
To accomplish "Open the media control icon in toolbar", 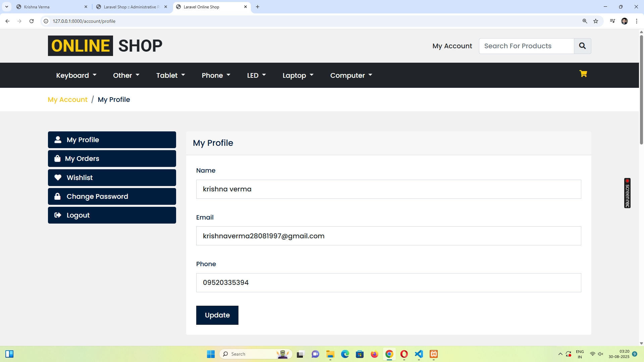I will pyautogui.click(x=612, y=21).
